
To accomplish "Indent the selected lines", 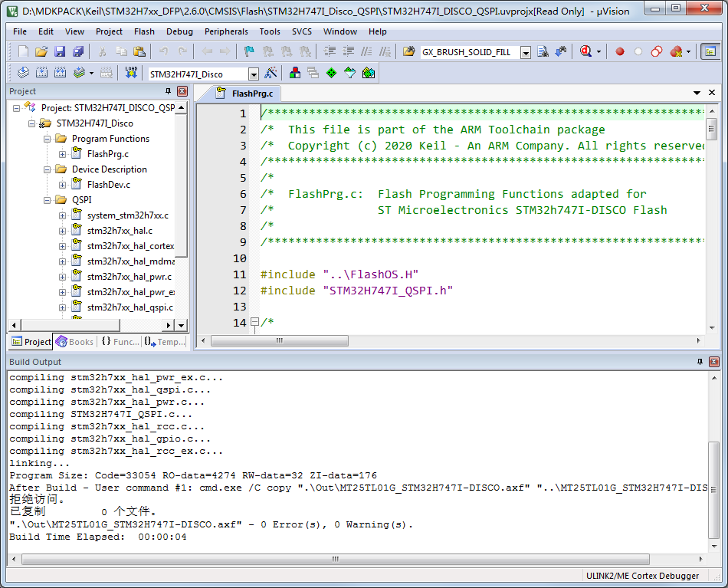I will pyautogui.click(x=330, y=51).
